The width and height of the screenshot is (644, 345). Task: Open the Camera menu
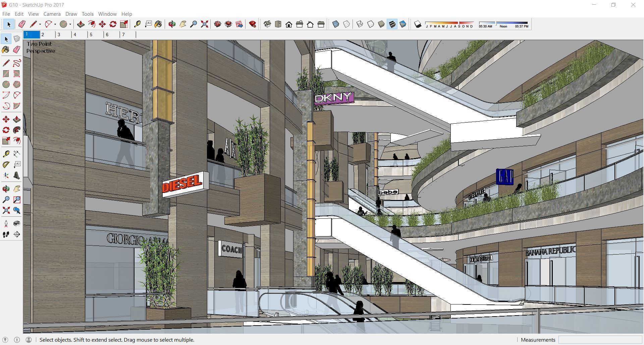52,14
